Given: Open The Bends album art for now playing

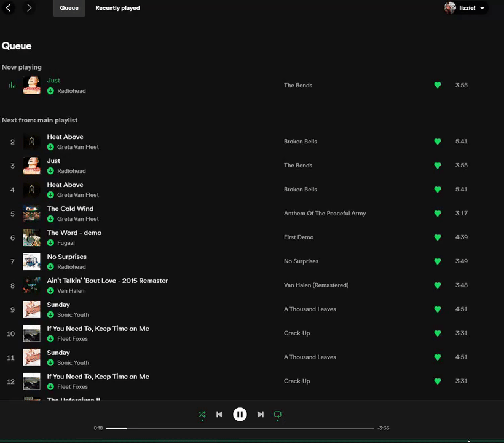Looking at the screenshot, I should [31, 86].
